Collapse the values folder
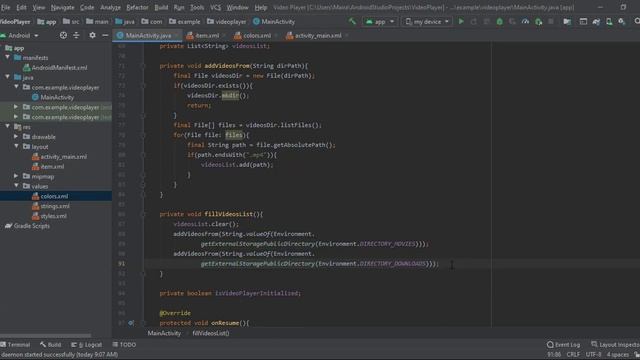Viewport: 640px width, 360px height. coord(16,186)
